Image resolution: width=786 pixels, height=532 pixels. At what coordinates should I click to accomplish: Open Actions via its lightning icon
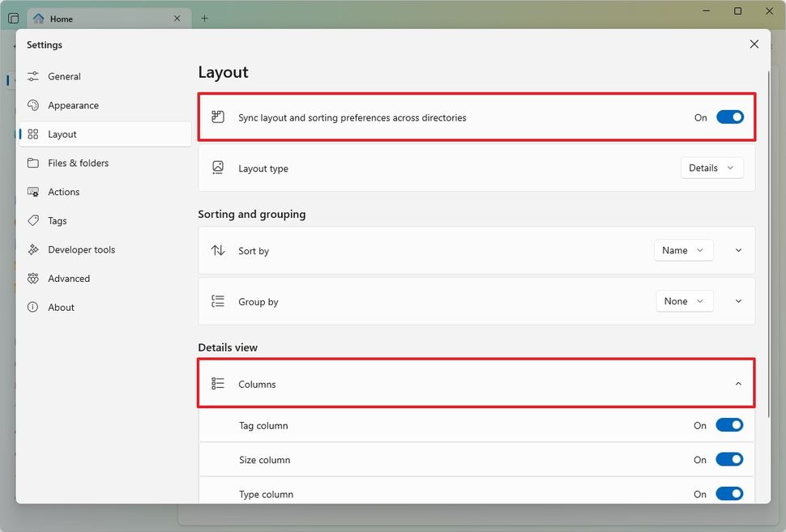pyautogui.click(x=32, y=192)
